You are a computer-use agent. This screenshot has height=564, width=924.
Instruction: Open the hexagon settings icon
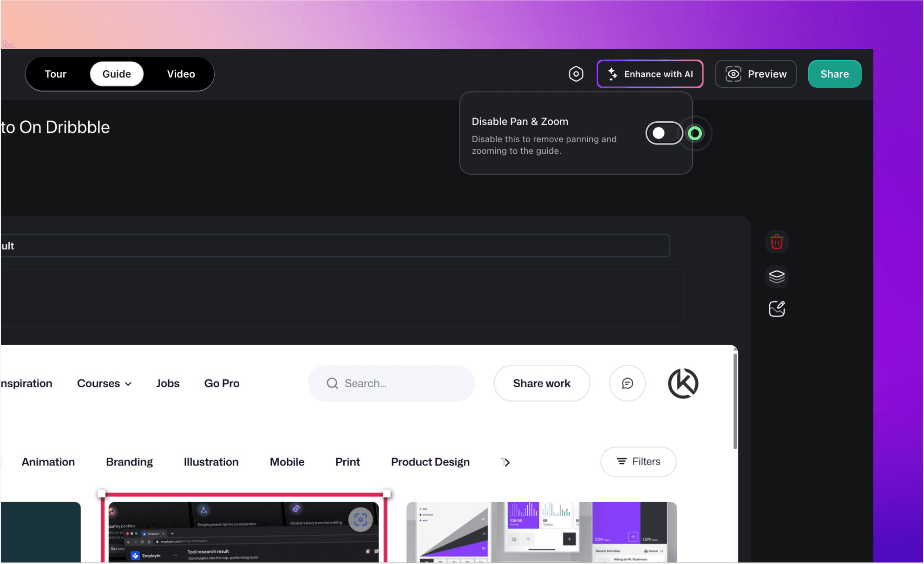click(x=576, y=74)
